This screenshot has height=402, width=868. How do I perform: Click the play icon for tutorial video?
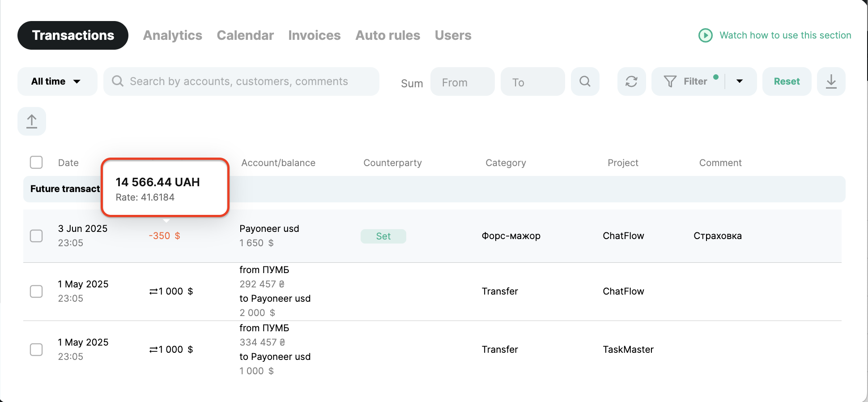coord(706,35)
